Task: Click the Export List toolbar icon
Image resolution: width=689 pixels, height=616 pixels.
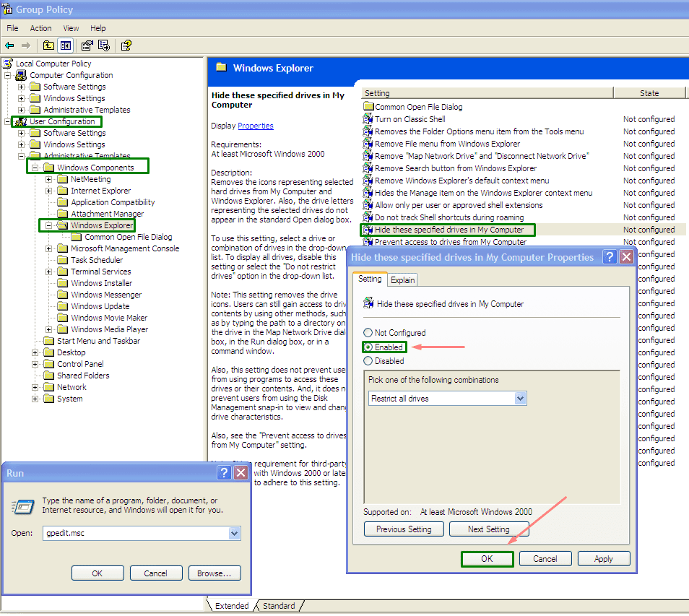Action: (104, 45)
